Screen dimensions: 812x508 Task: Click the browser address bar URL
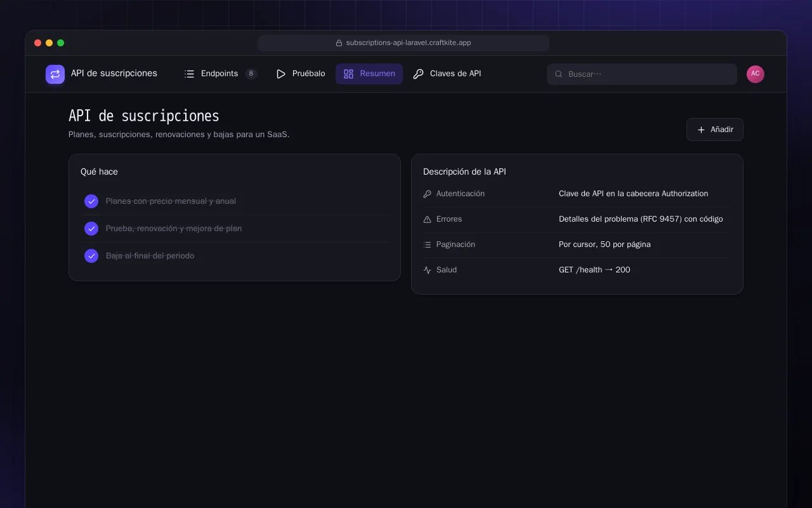coord(403,43)
